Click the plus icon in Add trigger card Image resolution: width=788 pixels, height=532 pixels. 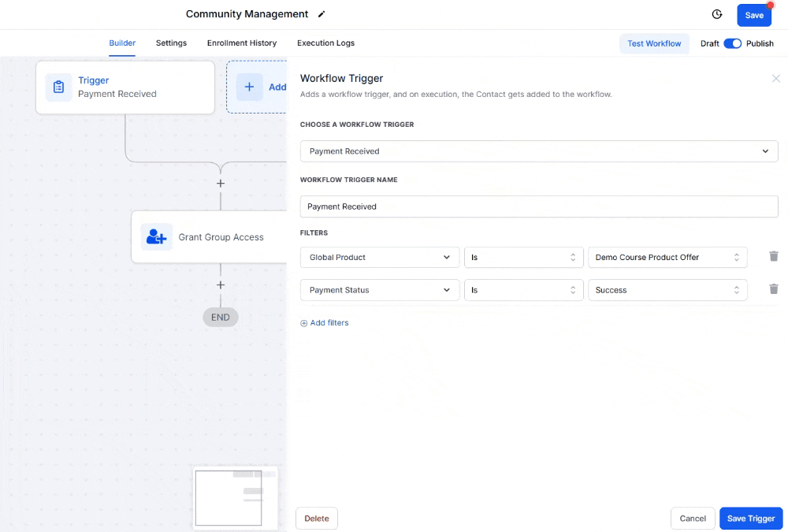click(249, 87)
